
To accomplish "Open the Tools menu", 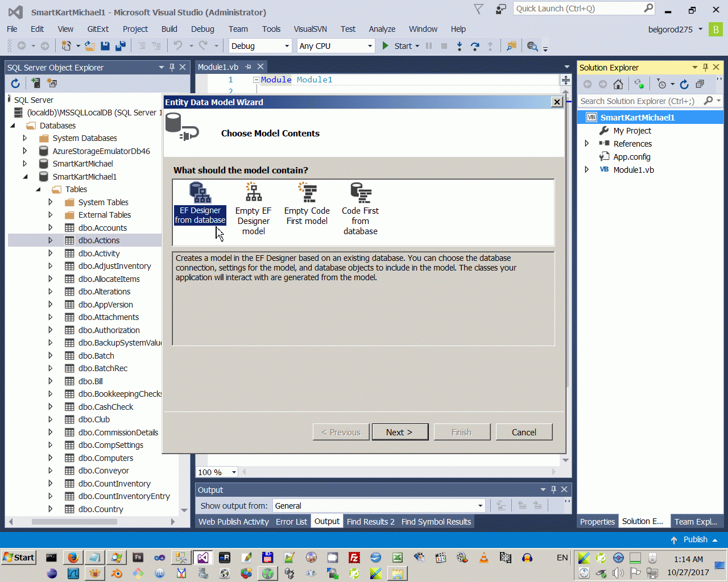I will coord(271,29).
